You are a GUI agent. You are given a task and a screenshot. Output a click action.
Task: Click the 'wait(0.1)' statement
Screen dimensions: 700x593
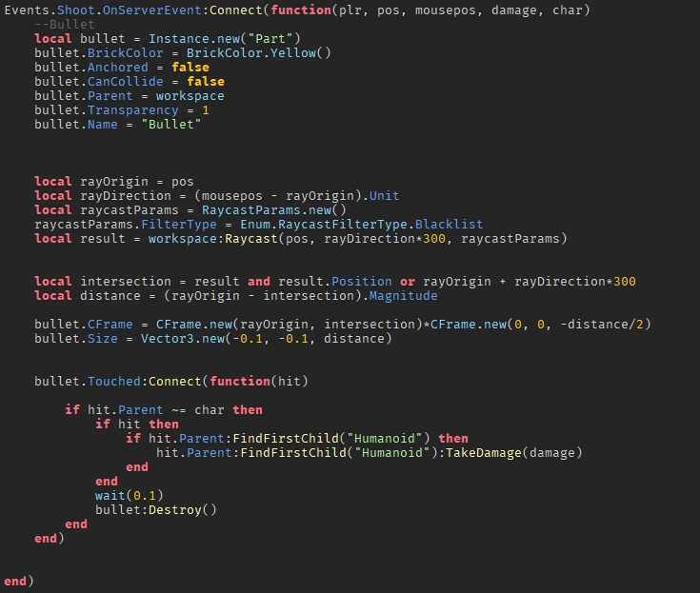130,496
